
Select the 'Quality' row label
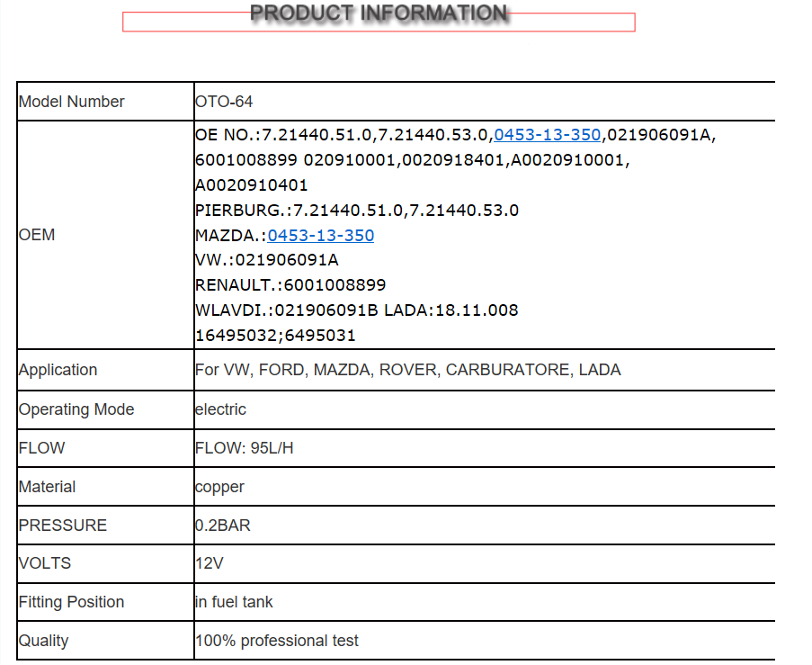point(43,641)
